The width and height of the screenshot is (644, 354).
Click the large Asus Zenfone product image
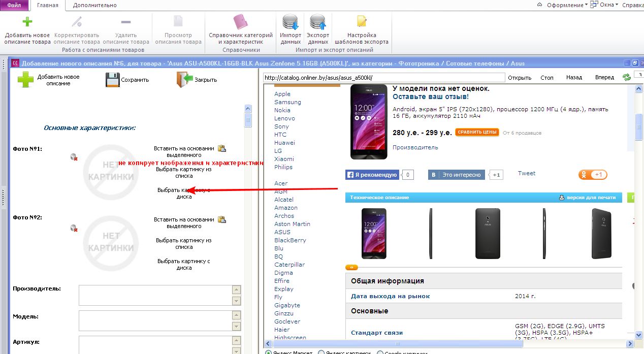pyautogui.click(x=368, y=122)
